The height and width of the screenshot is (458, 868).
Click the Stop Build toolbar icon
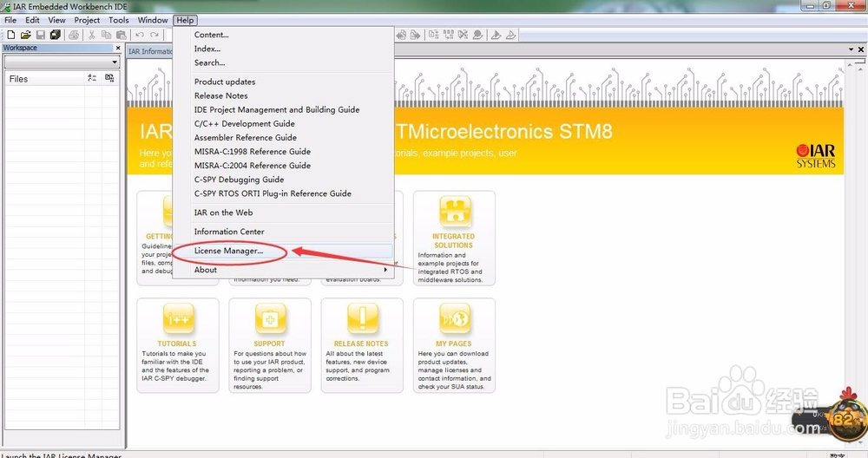[x=463, y=35]
